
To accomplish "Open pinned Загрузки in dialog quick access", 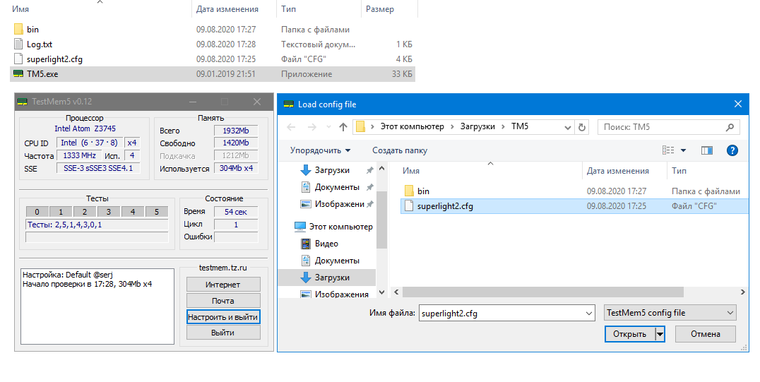I will point(332,170).
